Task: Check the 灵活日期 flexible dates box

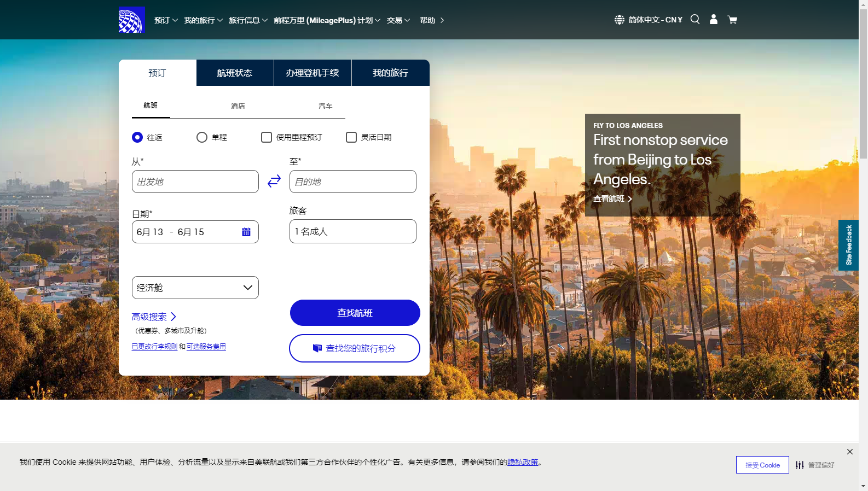Action: (x=351, y=137)
